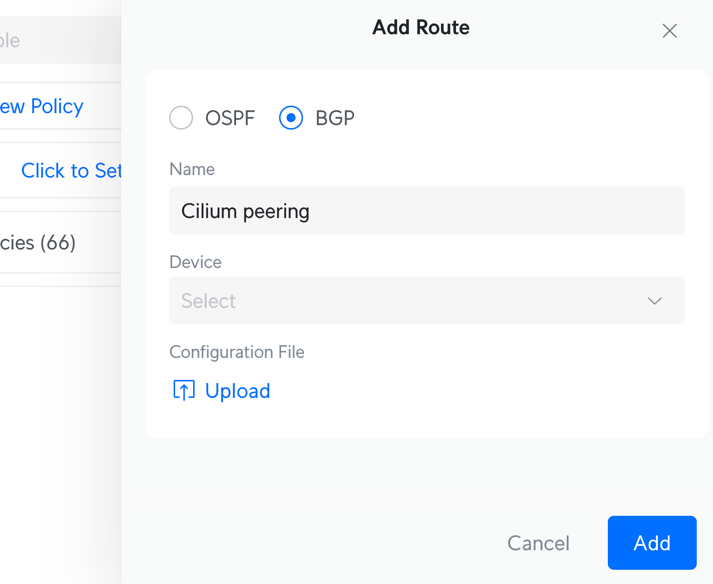Click the upload arrow icon

(x=184, y=390)
